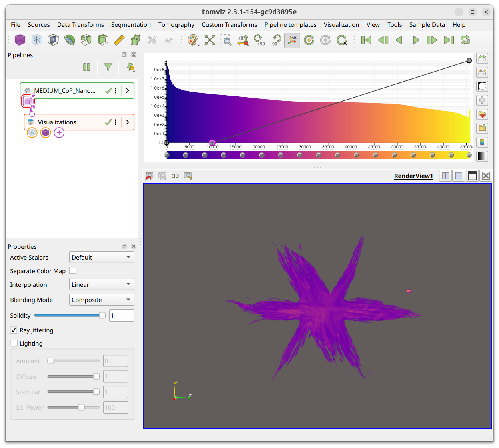Open the Interpolation dropdown
This screenshot has width=499, height=448.
(x=102, y=284)
